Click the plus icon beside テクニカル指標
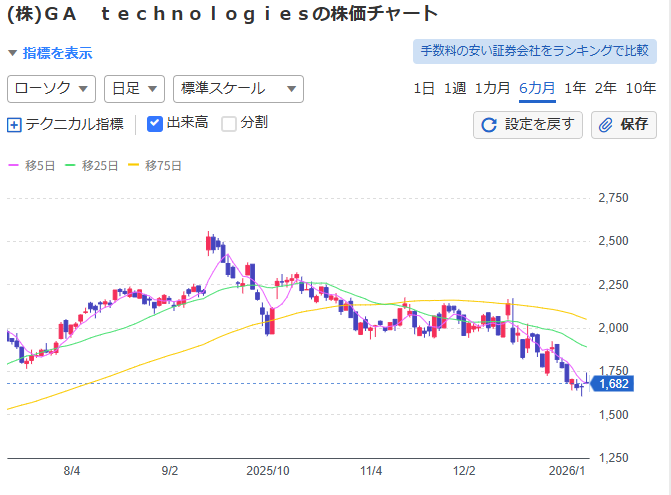Screen dimensions: 671x495 pyautogui.click(x=14, y=125)
